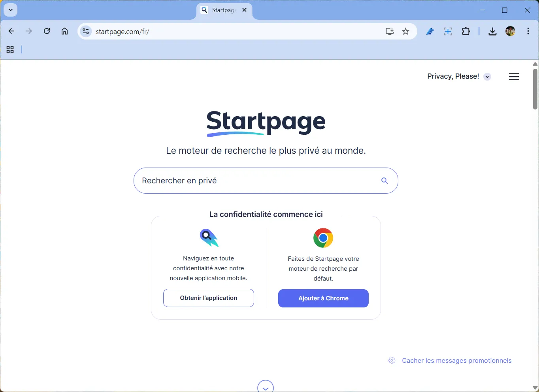Viewport: 539px width, 392px height.
Task: Open the hamburger menu on Startpage
Action: pos(514,77)
